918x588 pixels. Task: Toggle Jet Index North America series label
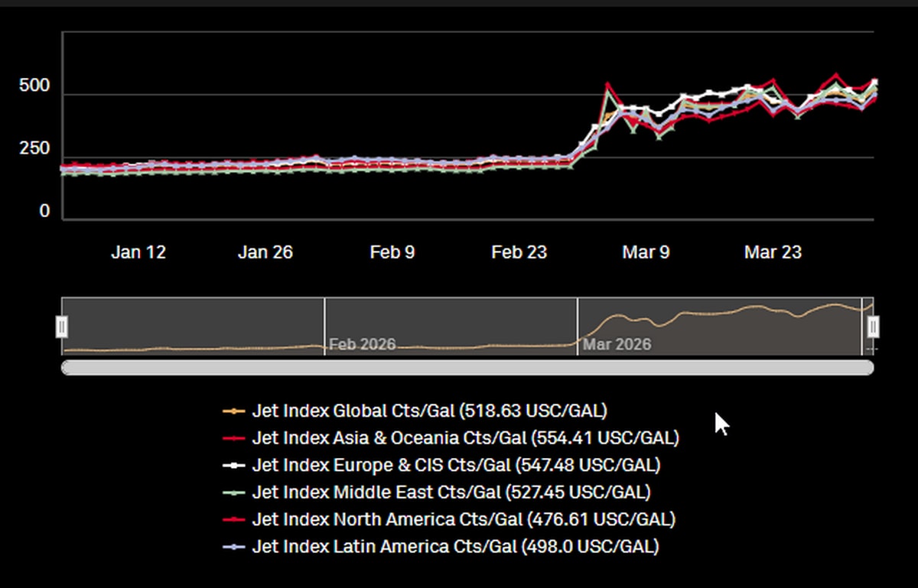pos(464,520)
